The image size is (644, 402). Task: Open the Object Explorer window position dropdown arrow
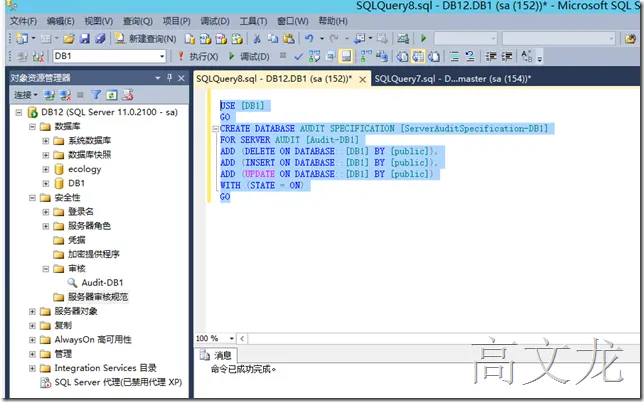[158, 78]
